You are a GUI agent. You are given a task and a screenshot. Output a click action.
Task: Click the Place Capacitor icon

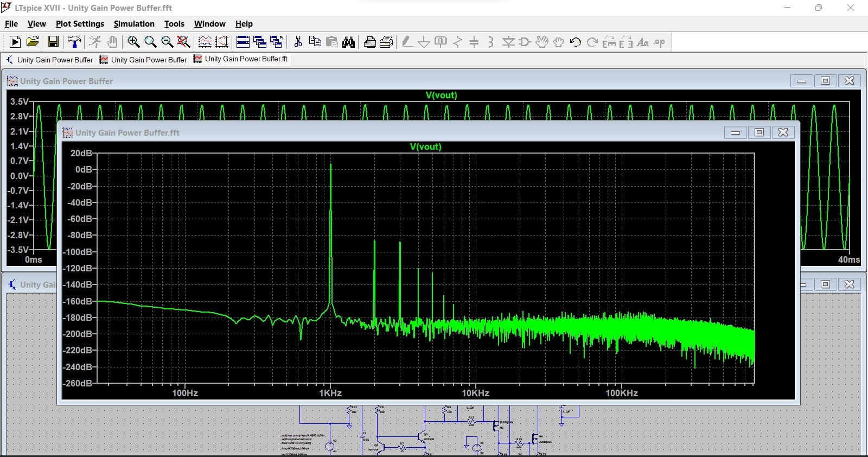pos(474,42)
